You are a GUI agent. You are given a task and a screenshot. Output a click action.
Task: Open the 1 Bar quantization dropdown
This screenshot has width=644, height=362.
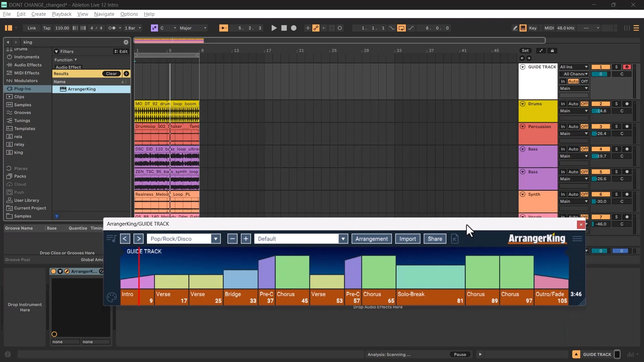coord(133,28)
